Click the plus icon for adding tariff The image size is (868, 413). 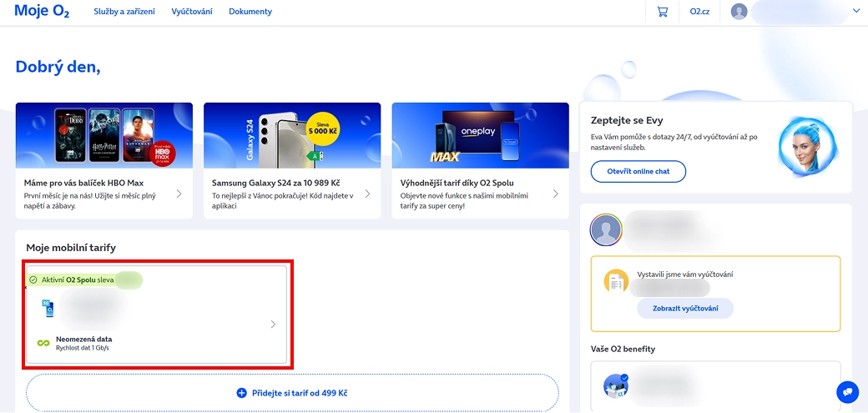tap(242, 393)
